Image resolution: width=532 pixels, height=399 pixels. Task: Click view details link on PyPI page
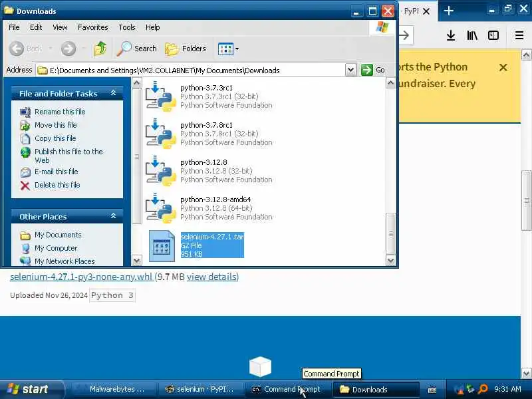(211, 277)
